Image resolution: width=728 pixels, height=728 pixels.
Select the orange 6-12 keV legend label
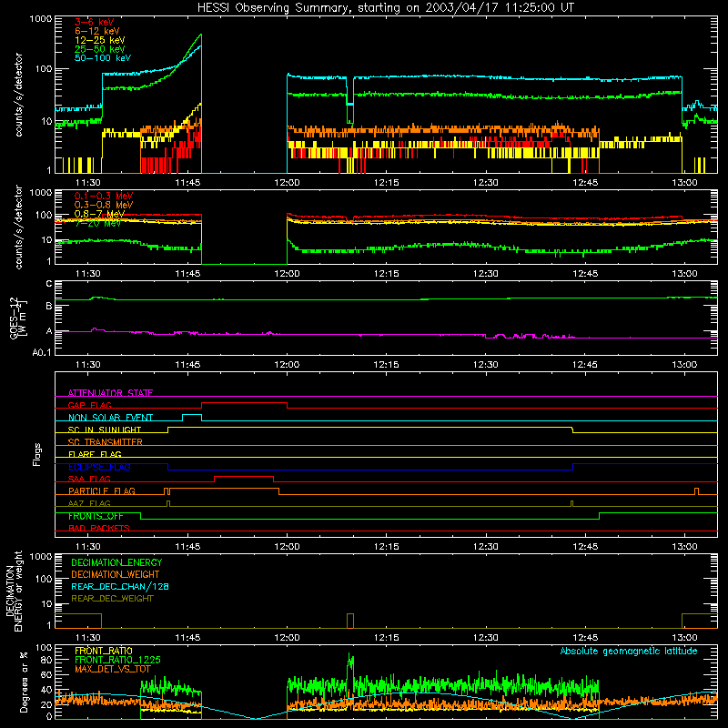(97, 31)
